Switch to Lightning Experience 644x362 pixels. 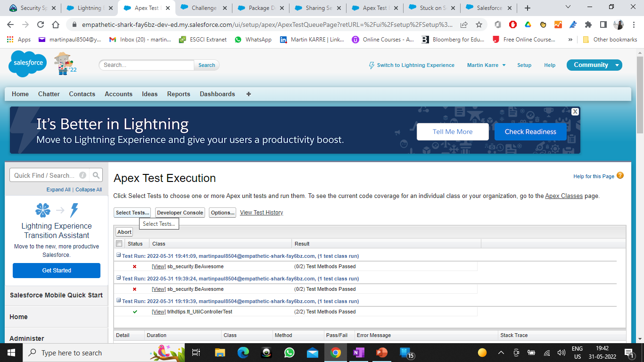412,65
